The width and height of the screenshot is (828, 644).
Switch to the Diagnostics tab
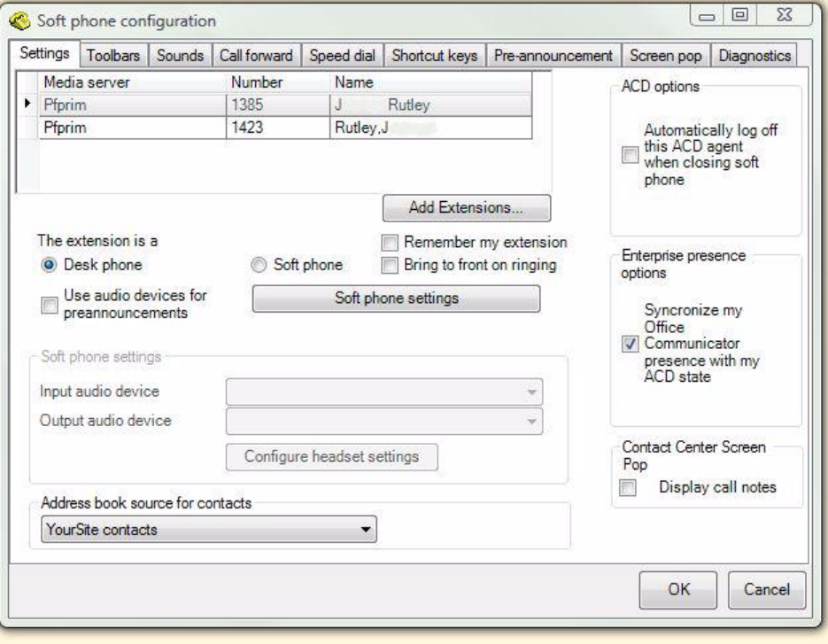coord(754,56)
